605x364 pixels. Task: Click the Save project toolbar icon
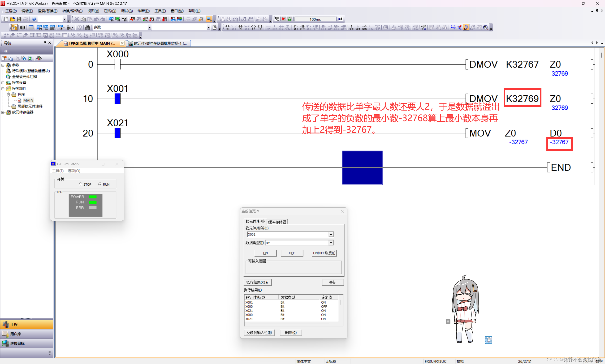(x=19, y=19)
